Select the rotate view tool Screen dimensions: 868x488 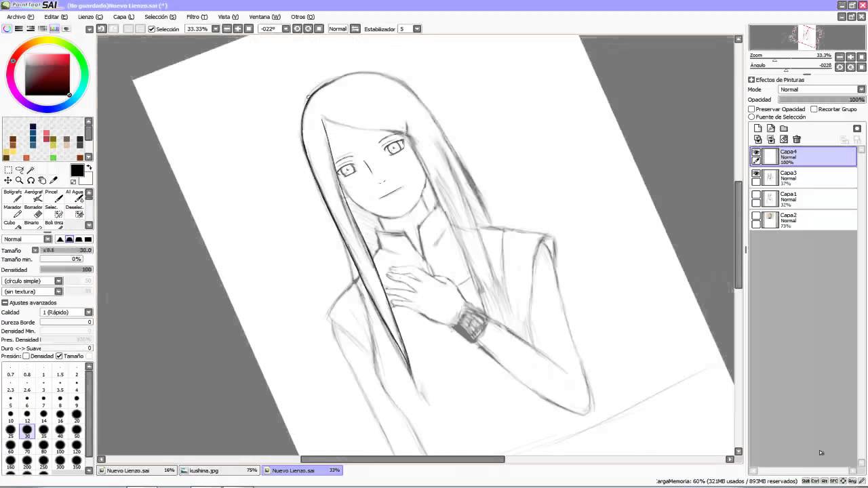pos(31,180)
